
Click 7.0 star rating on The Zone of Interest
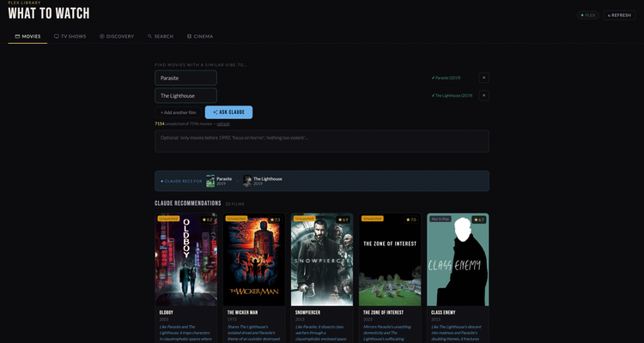pos(411,220)
